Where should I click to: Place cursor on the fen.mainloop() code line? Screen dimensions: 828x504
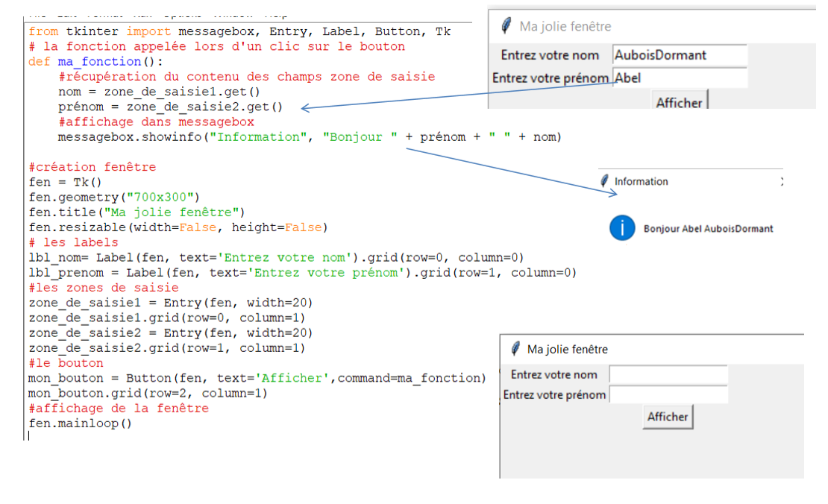80,423
